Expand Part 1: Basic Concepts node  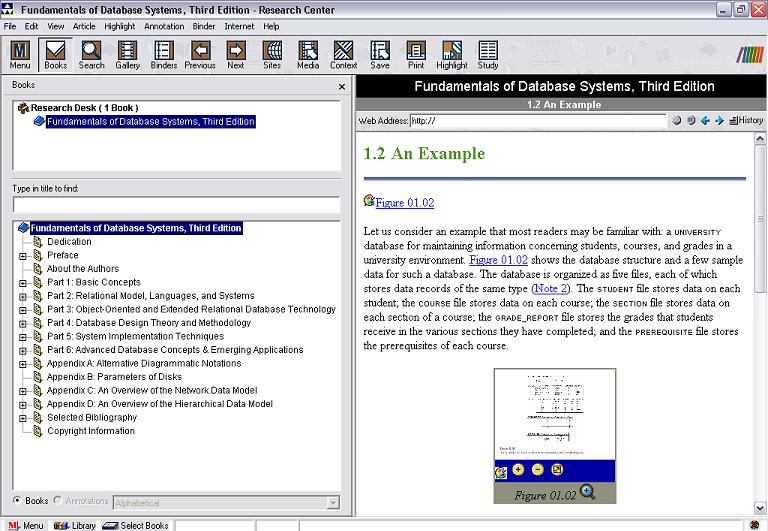click(22, 283)
